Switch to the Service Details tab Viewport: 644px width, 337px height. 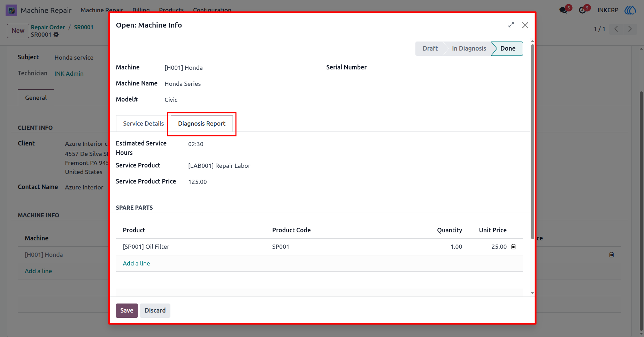143,123
